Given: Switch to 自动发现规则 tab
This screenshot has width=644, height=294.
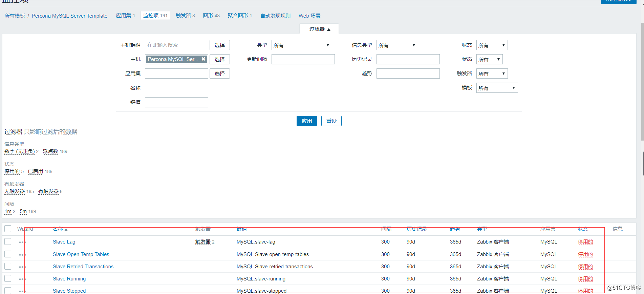Looking at the screenshot, I should coord(275,16).
